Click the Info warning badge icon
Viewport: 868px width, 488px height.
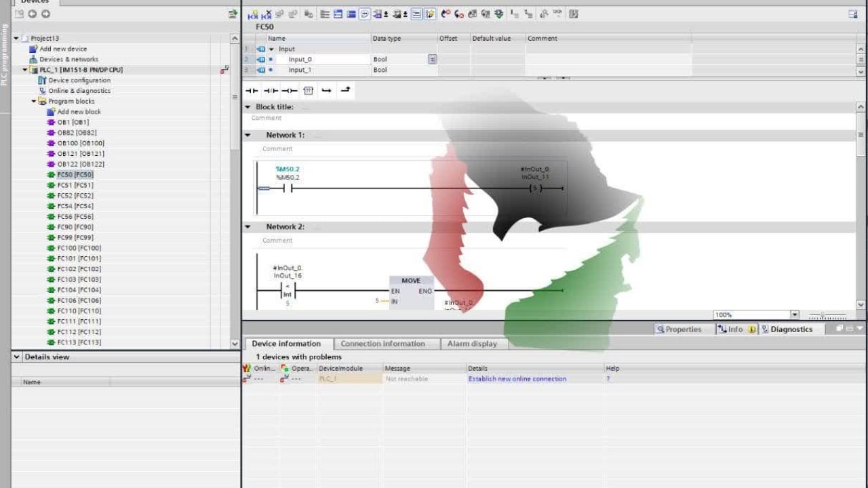pyautogui.click(x=751, y=329)
